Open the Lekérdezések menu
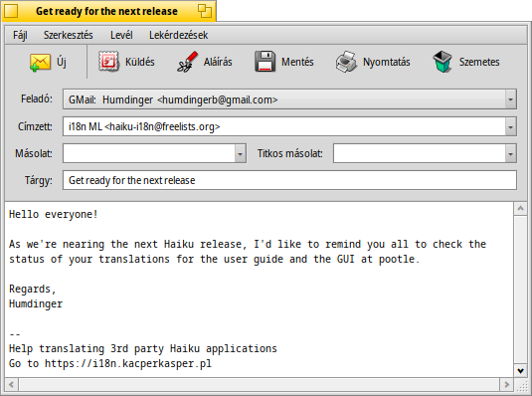The height and width of the screenshot is (396, 532). point(178,35)
